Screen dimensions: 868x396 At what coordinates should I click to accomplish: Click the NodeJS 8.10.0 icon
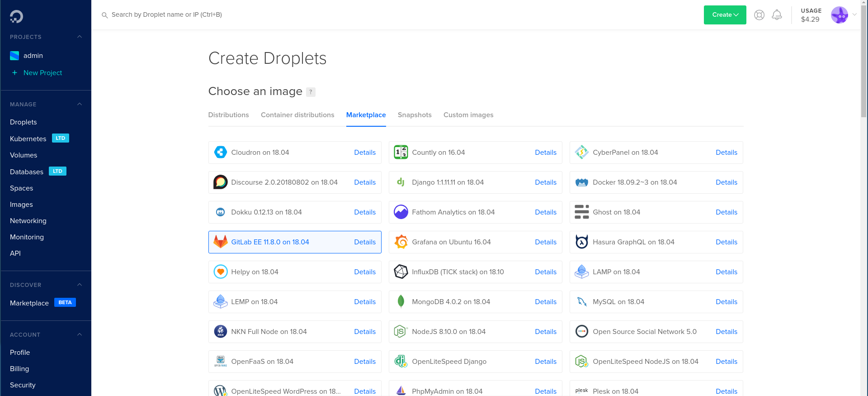click(x=401, y=331)
